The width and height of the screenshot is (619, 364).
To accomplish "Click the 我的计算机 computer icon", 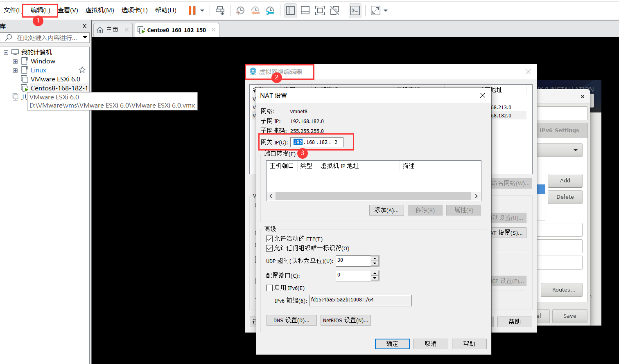I will click(x=15, y=52).
